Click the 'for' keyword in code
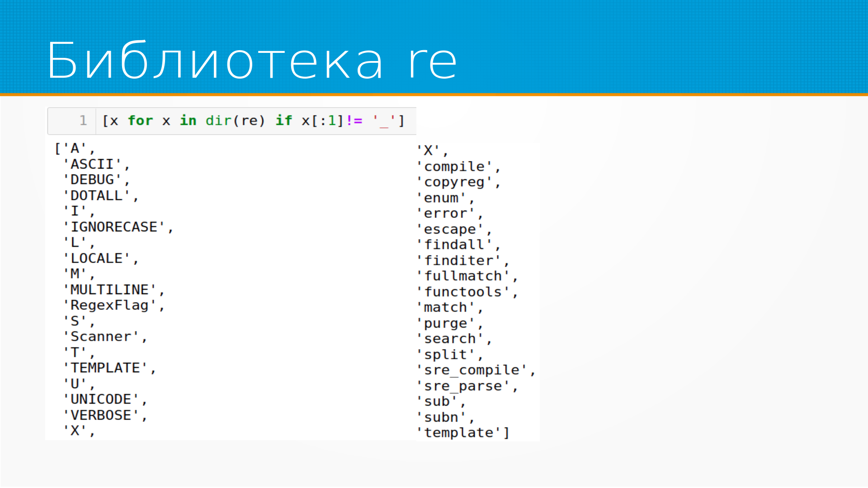 (x=140, y=121)
